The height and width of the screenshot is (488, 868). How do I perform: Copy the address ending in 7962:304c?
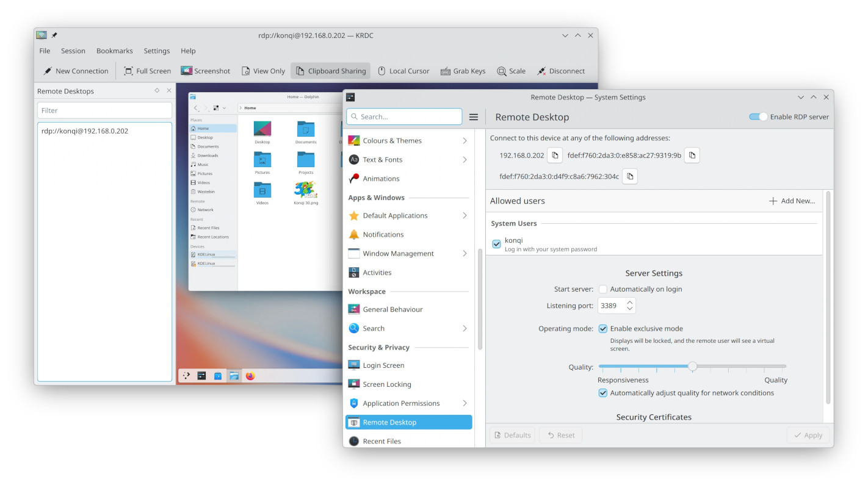click(x=630, y=176)
